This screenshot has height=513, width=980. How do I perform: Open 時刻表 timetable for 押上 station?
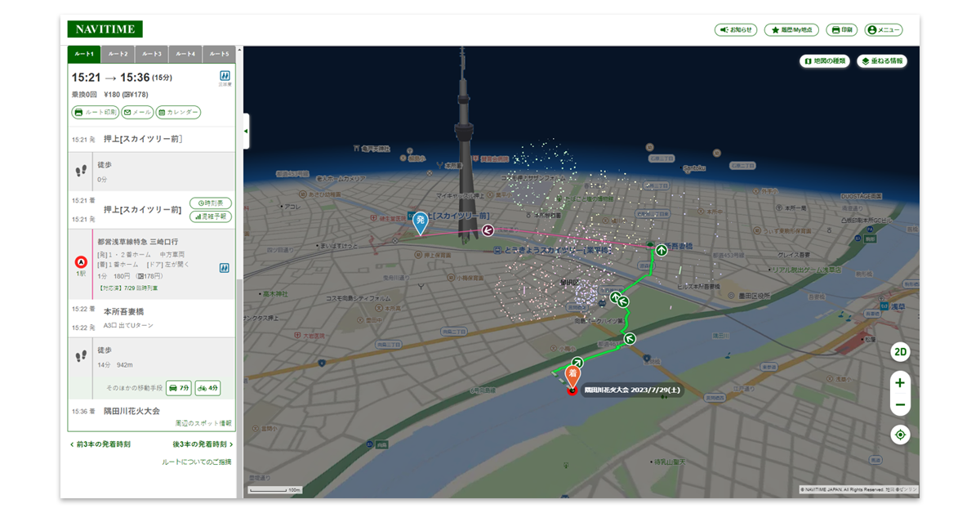pos(211,203)
